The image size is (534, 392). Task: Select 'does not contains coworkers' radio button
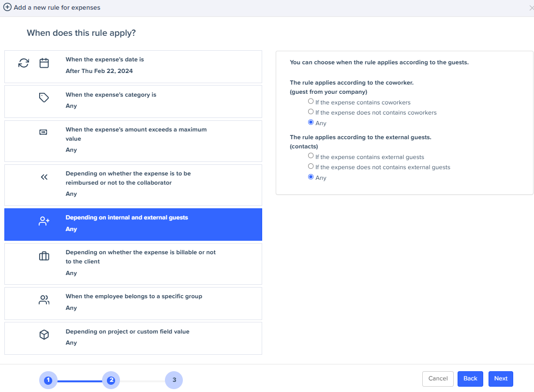point(311,112)
